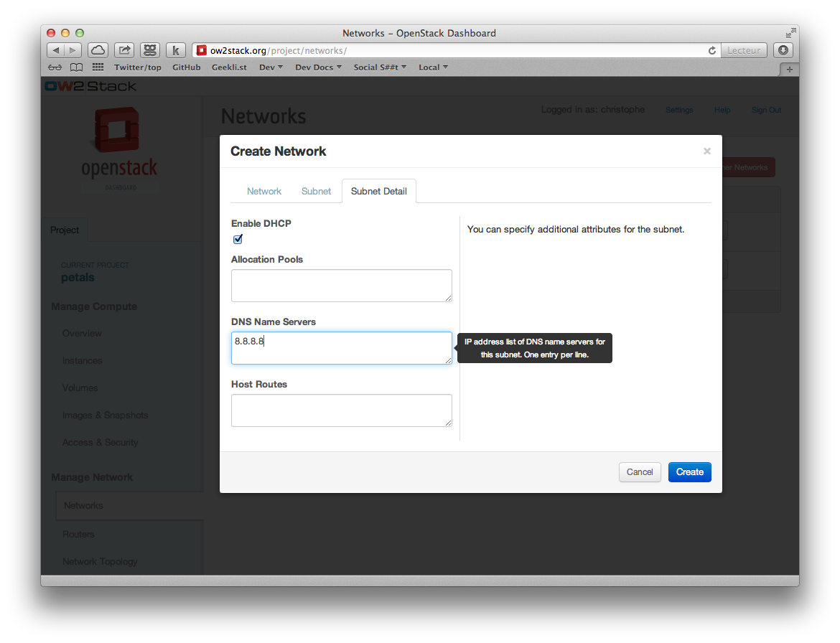The image size is (840, 643).
Task: Click the OW2Stack logo header
Action: (90, 86)
